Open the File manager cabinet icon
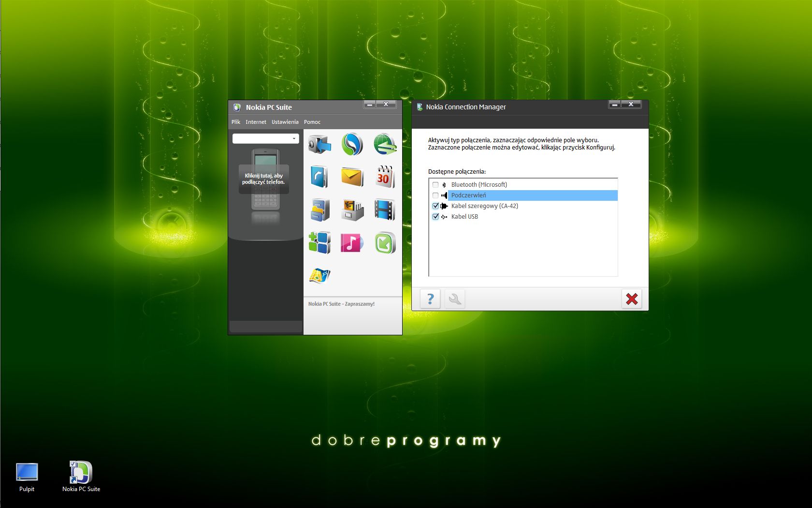This screenshot has height=508, width=812. pos(319,210)
